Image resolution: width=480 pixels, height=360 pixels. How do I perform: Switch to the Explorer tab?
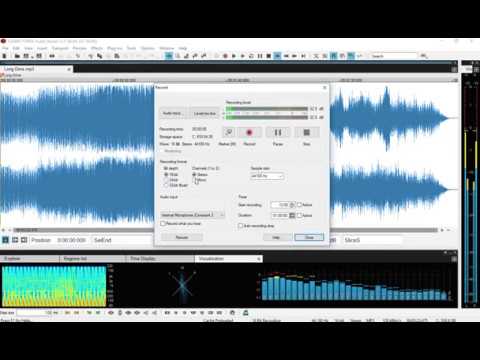pyautogui.click(x=30, y=259)
